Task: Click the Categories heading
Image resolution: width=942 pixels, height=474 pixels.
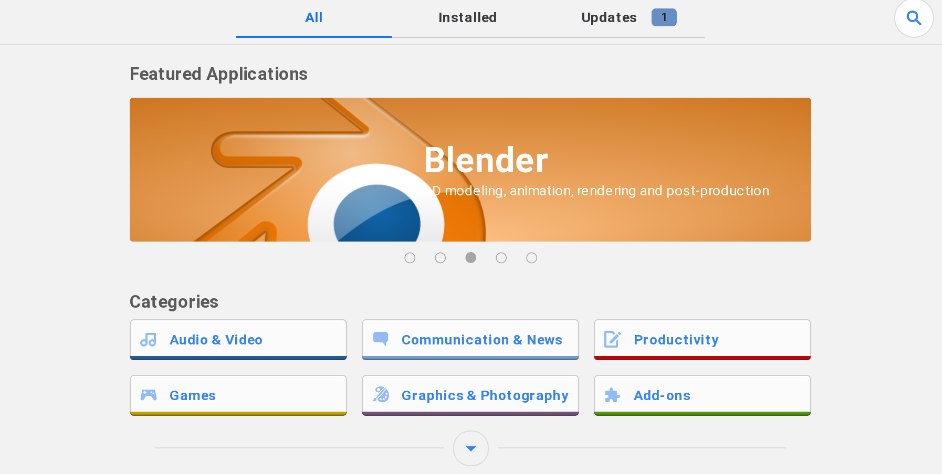Action: 174,302
